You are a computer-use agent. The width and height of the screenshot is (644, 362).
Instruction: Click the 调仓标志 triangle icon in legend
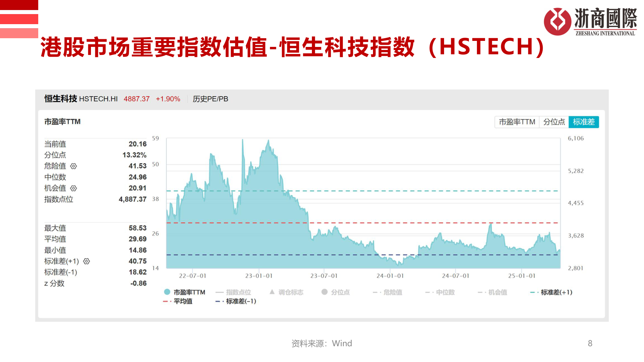click(x=272, y=292)
